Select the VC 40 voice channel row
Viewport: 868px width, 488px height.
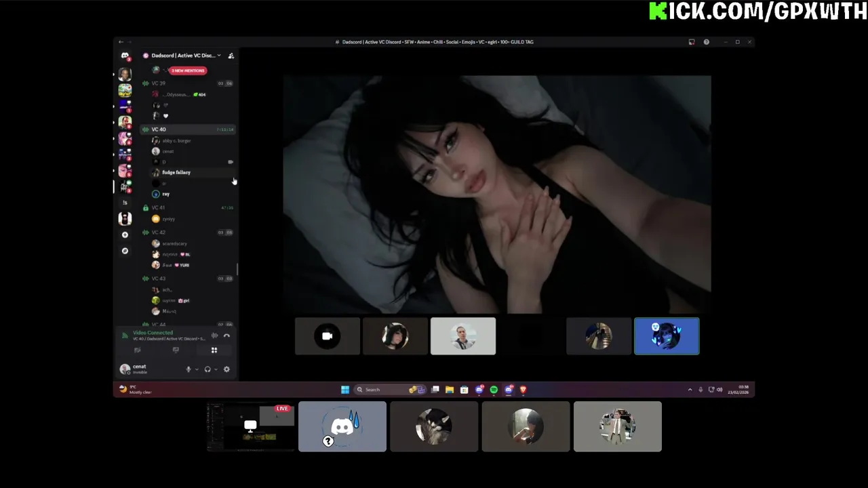(x=188, y=129)
